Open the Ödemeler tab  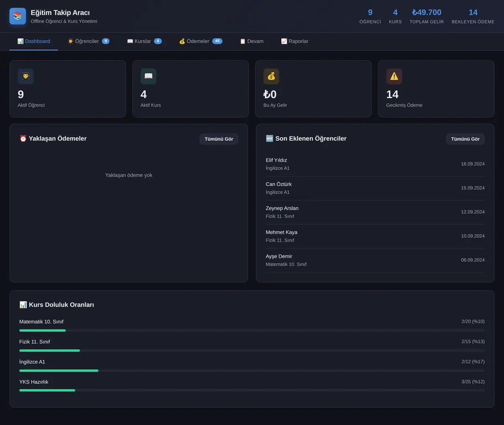click(x=201, y=41)
